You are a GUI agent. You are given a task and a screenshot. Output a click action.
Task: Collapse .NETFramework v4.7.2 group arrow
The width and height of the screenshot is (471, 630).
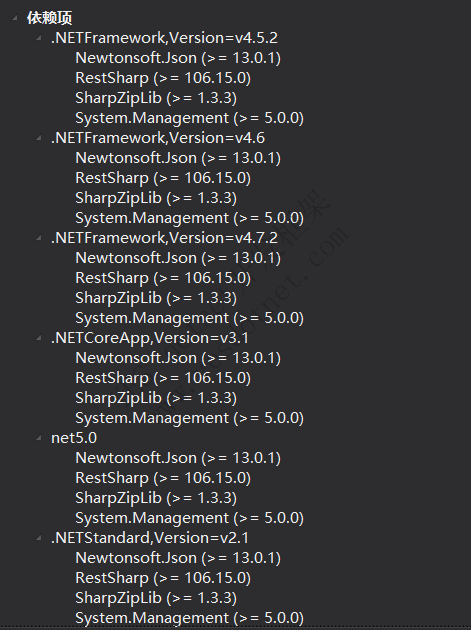(x=39, y=238)
